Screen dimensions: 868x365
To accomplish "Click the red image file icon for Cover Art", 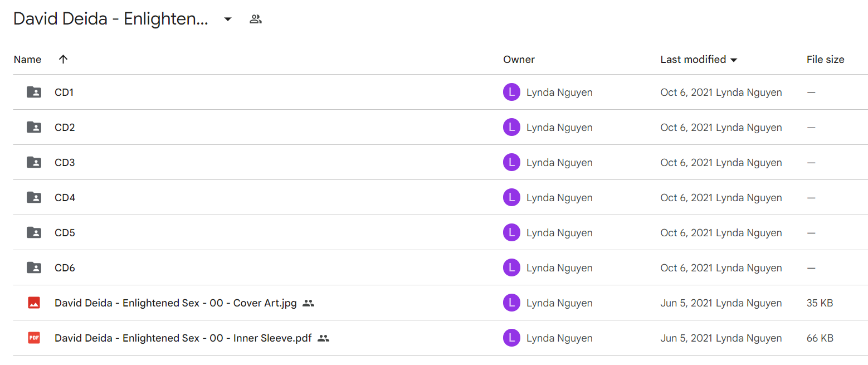I will pyautogui.click(x=34, y=303).
